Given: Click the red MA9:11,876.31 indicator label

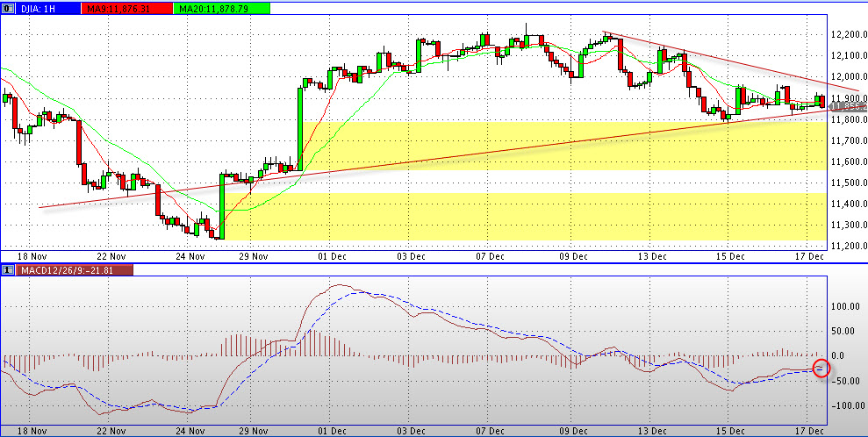Looking at the screenshot, I should [x=126, y=8].
